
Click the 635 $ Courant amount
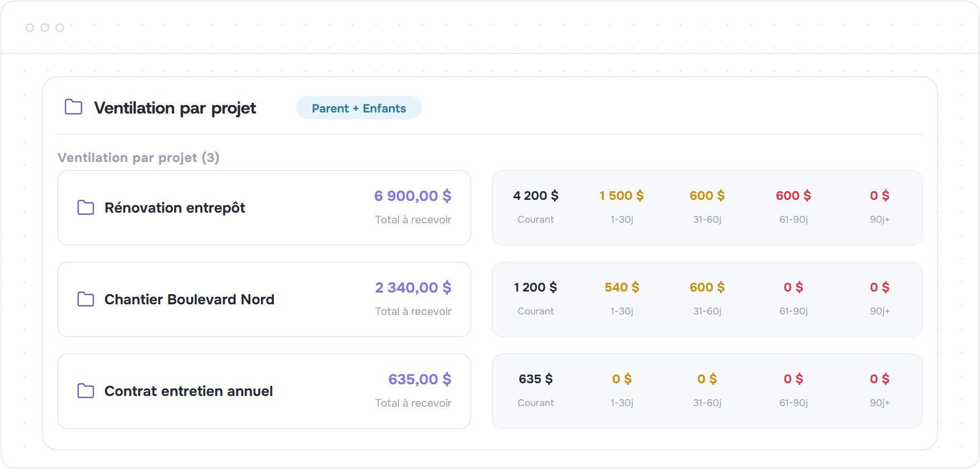click(x=536, y=379)
